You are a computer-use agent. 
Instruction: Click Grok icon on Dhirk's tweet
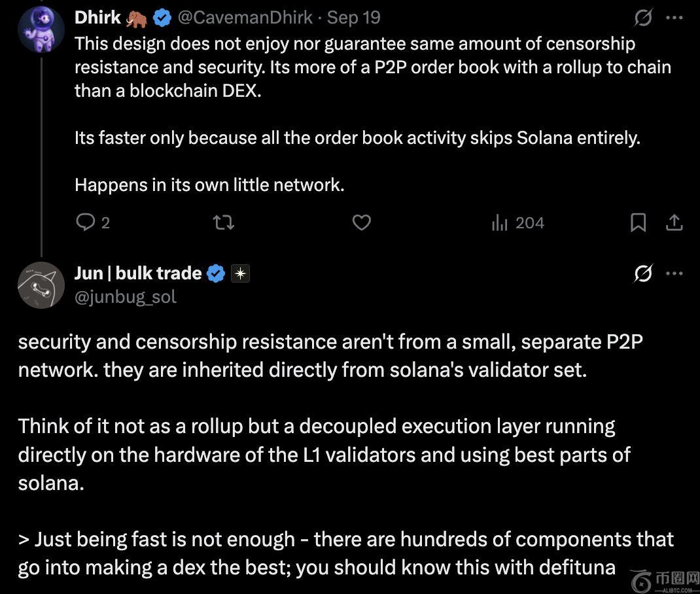(643, 18)
